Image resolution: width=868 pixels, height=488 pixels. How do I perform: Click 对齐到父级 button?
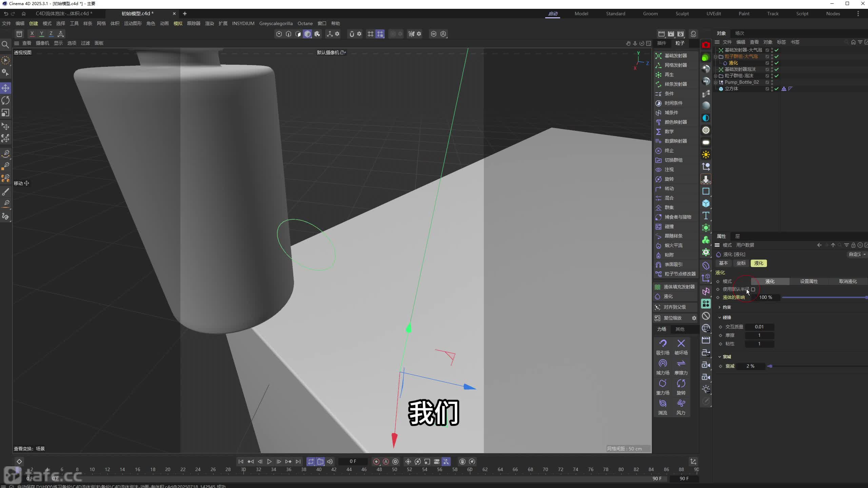[x=675, y=307]
